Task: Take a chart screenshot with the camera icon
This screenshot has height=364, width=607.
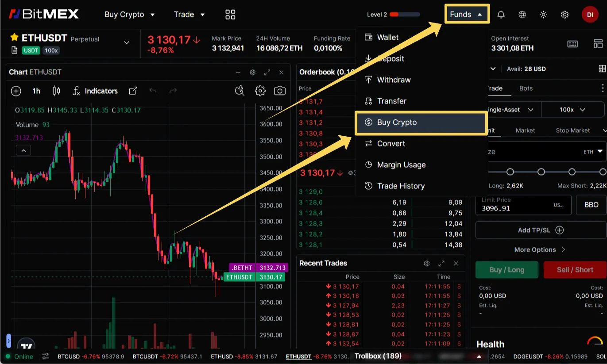Action: click(x=280, y=91)
